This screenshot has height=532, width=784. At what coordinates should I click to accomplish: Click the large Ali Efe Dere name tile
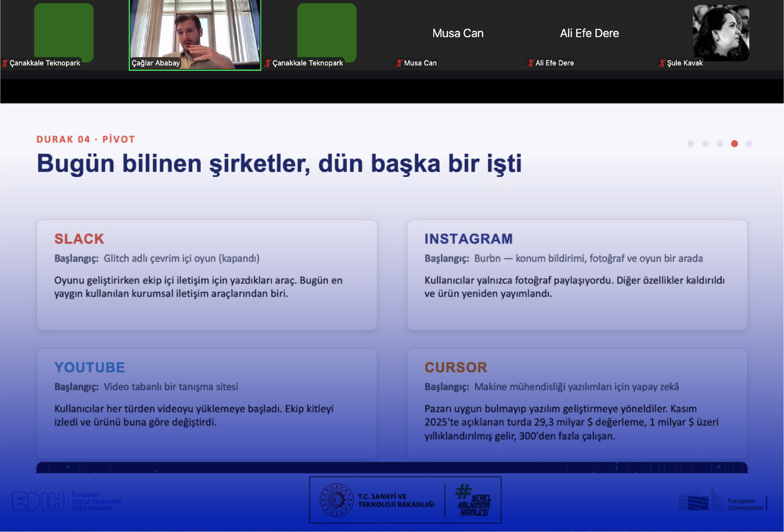589,33
